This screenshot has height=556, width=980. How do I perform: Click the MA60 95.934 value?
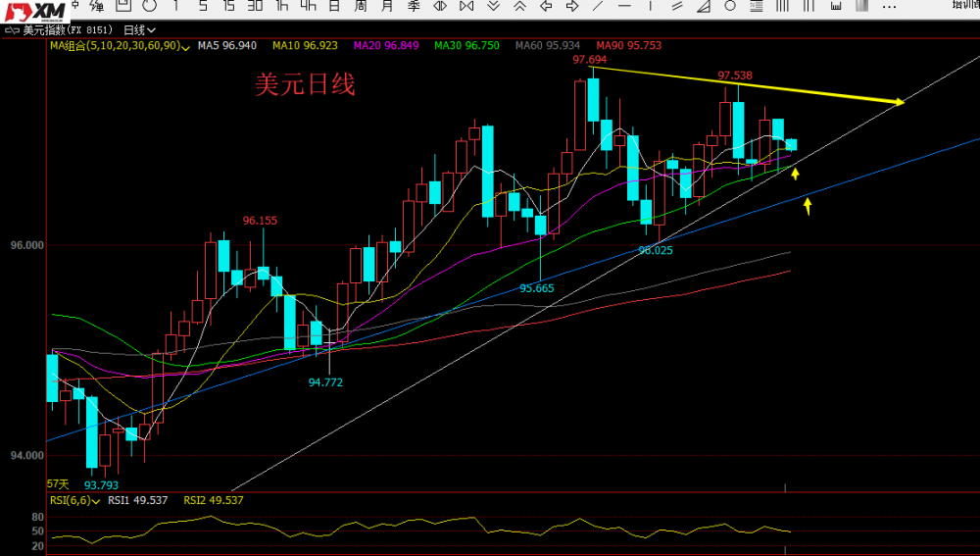548,46
